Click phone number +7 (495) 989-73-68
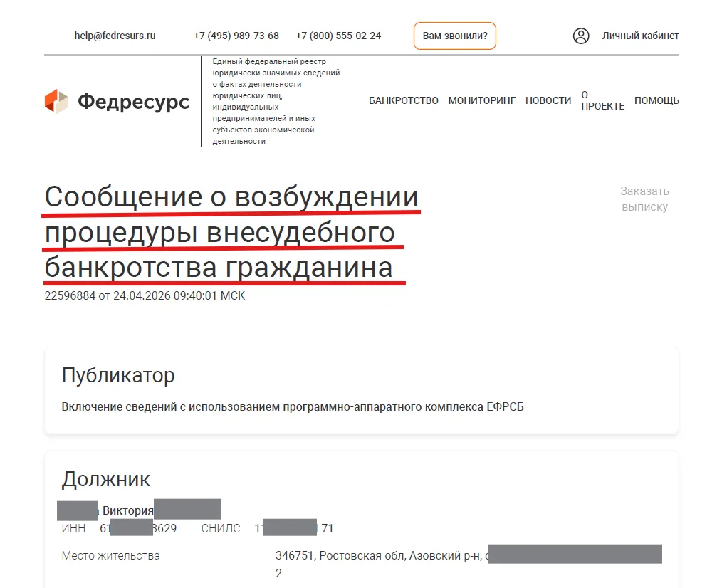This screenshot has height=588, width=722. [236, 36]
